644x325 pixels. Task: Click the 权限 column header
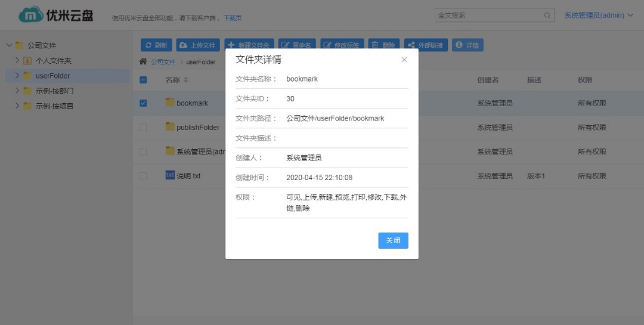point(585,80)
